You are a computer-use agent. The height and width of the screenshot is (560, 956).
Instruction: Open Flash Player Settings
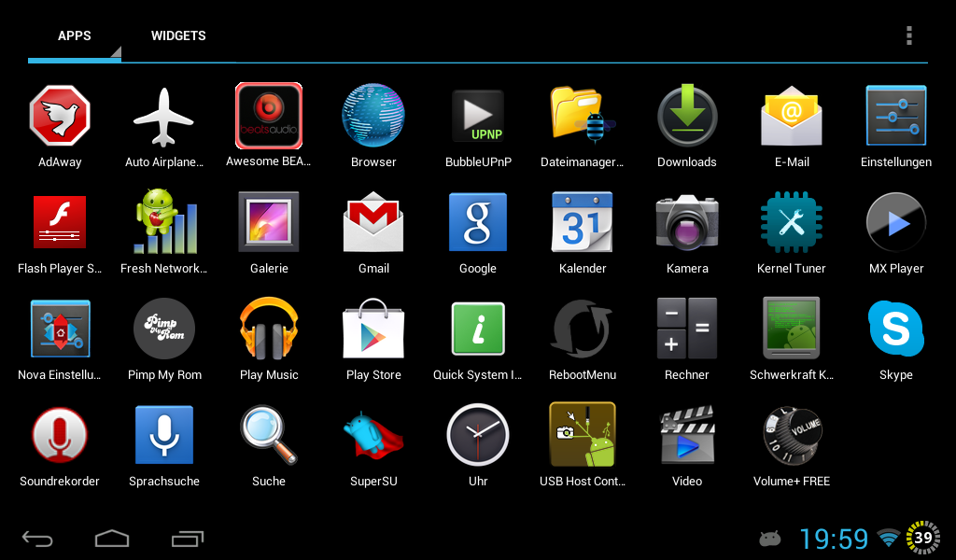(60, 222)
